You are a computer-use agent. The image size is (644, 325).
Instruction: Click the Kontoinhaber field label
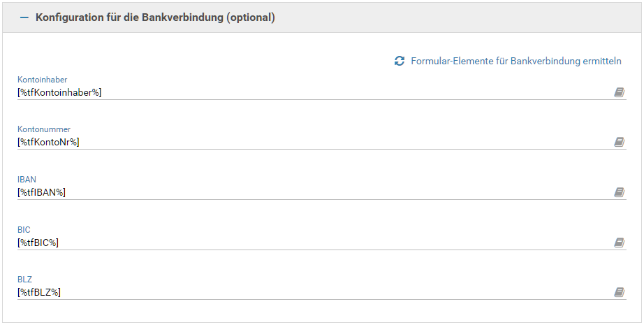point(43,80)
